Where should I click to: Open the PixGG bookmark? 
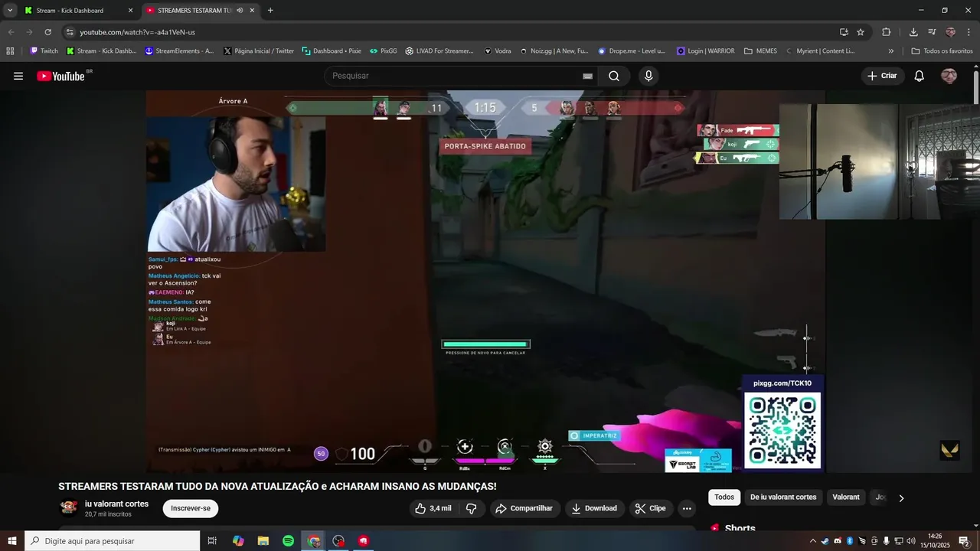coord(383,51)
